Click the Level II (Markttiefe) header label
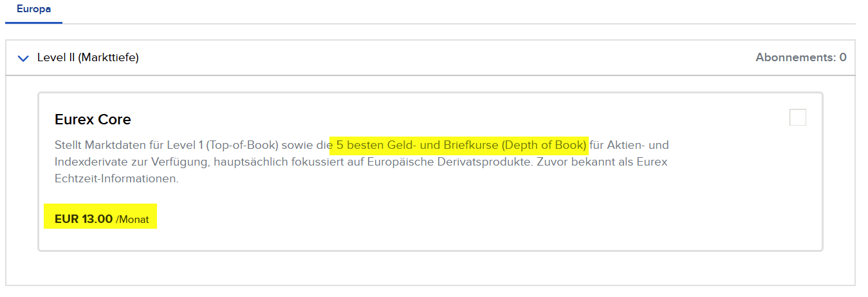 [x=88, y=58]
